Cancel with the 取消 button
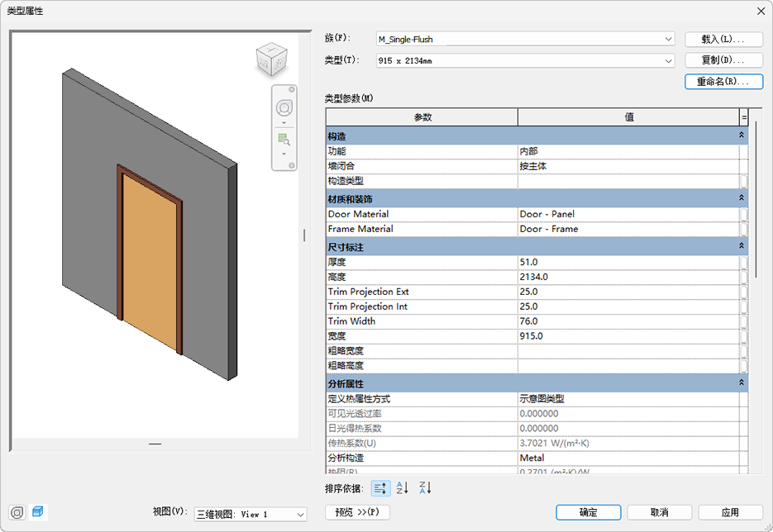The width and height of the screenshot is (773, 532). (659, 512)
